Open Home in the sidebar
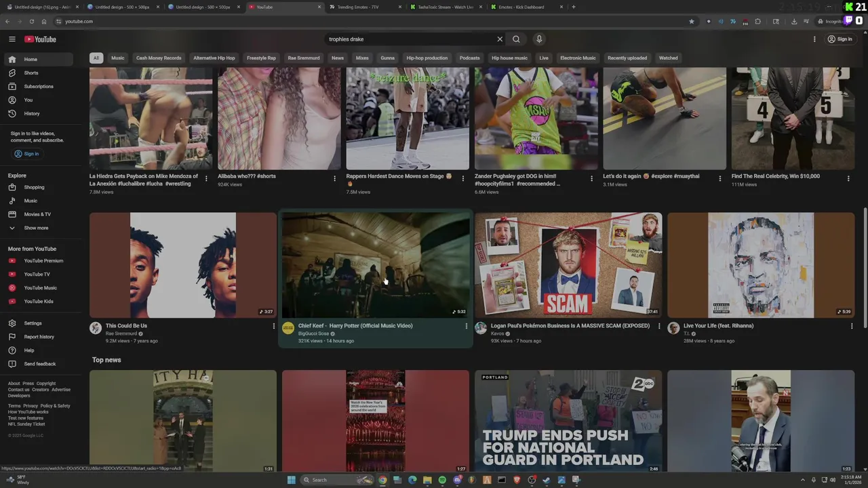 click(x=40, y=59)
